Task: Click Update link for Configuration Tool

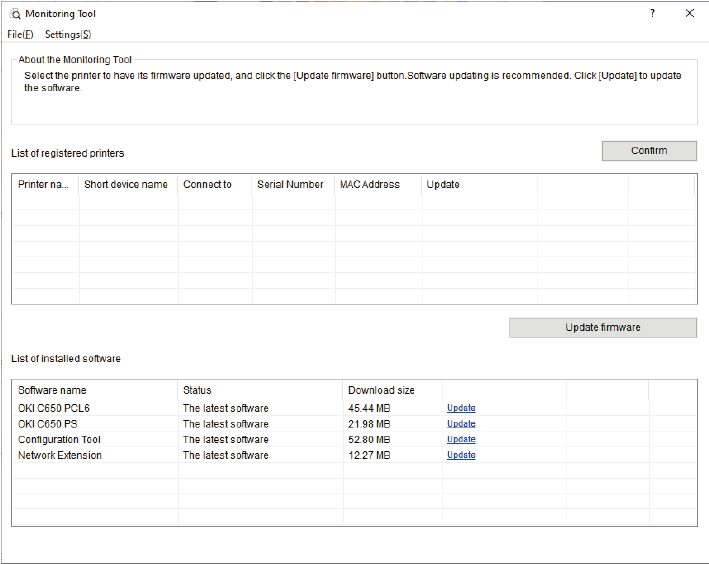Action: (x=461, y=439)
